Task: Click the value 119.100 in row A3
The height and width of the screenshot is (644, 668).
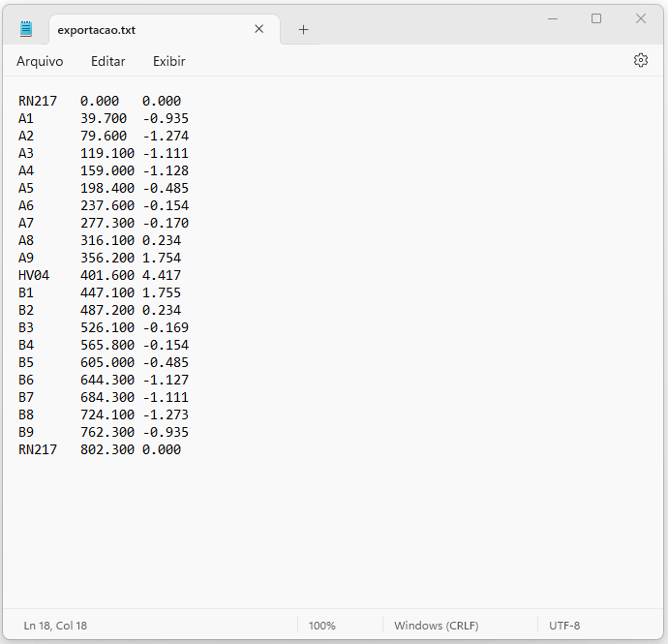Action: 107,153
